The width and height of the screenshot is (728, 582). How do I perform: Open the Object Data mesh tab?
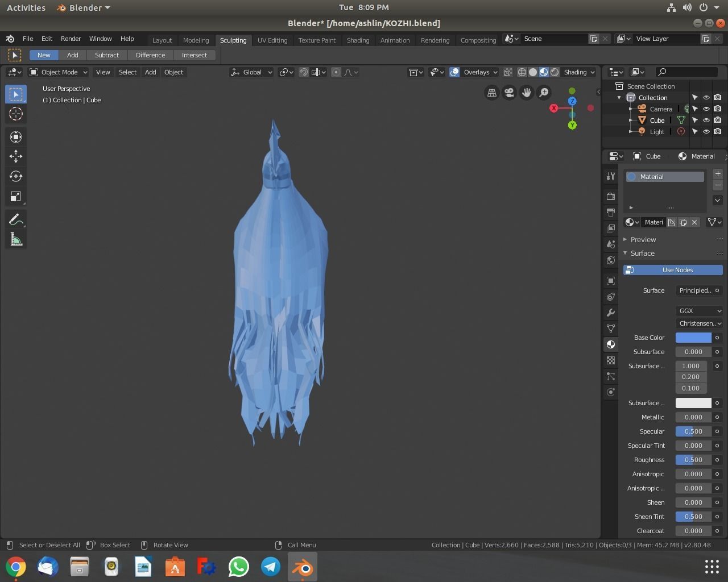611,329
